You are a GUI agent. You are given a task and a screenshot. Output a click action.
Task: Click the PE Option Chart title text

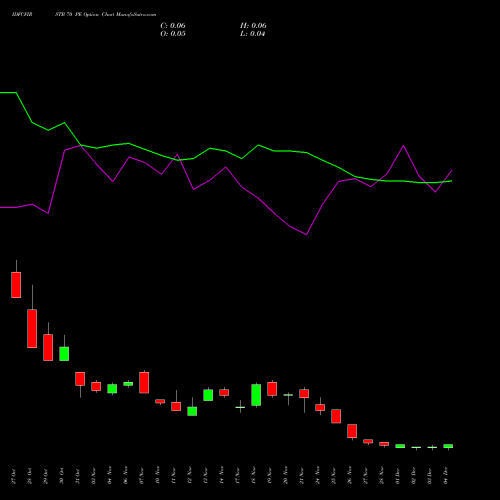coord(95,15)
